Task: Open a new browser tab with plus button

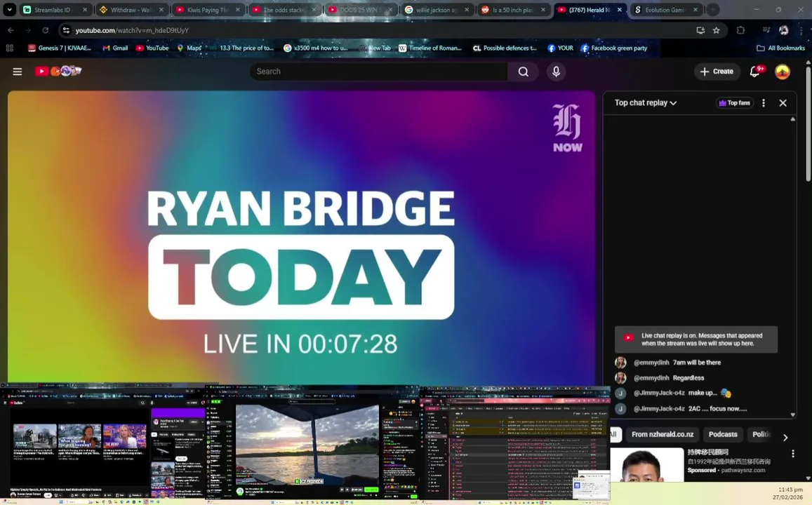Action: pyautogui.click(x=713, y=10)
